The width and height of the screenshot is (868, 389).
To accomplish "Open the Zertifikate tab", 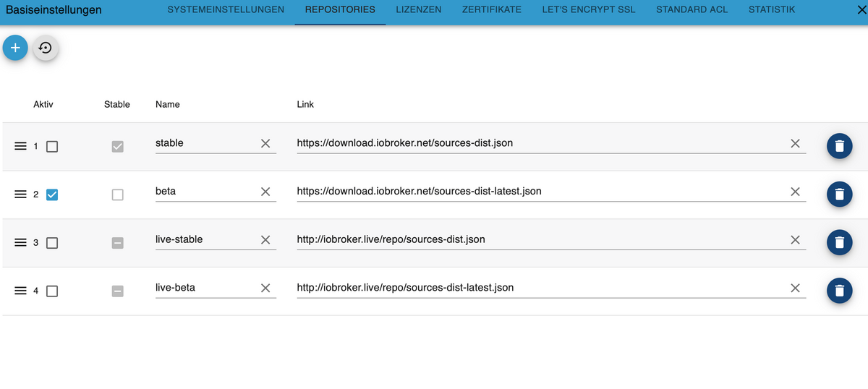I will 492,10.
